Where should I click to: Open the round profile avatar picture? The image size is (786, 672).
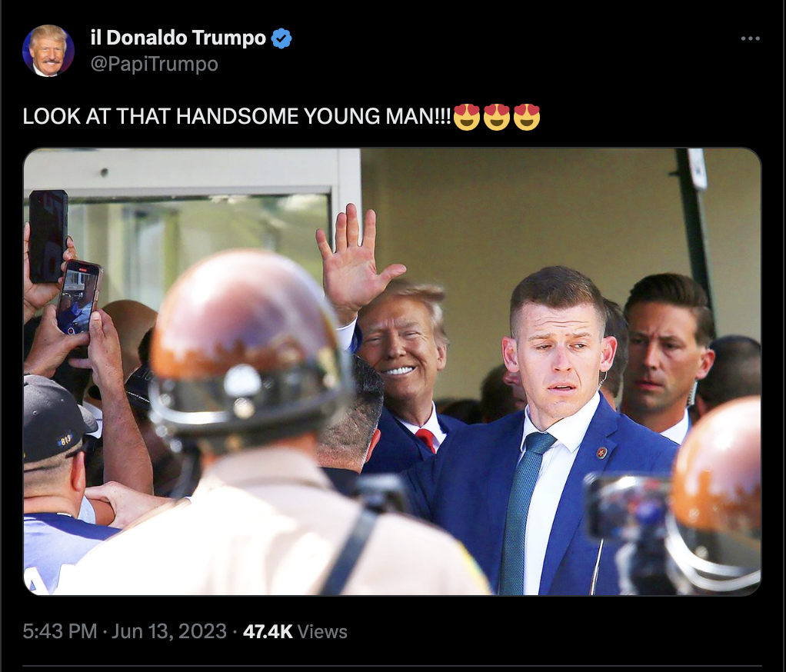click(48, 51)
